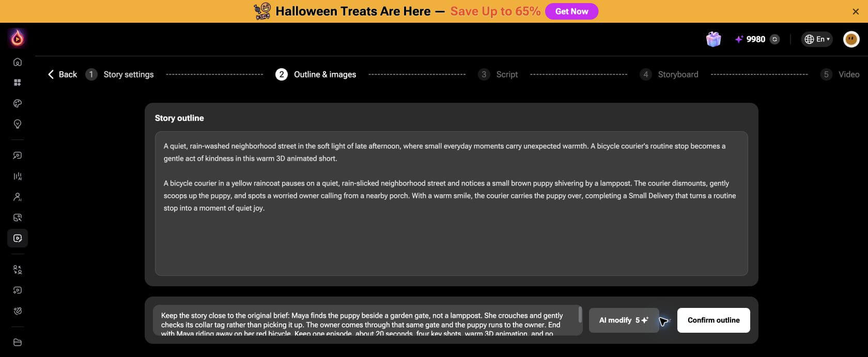
Task: Click inside the Story outline text area
Action: (451, 204)
